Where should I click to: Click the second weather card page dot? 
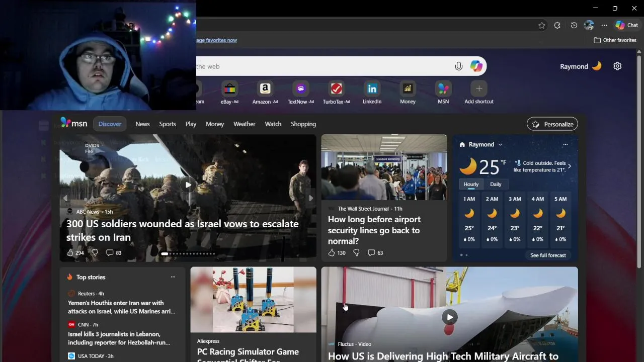(466, 255)
